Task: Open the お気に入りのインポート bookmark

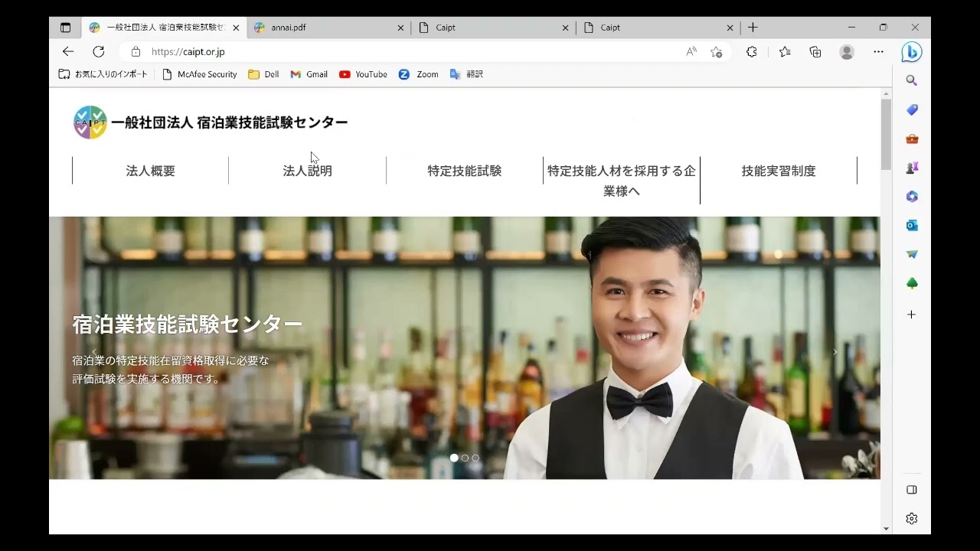Action: click(x=103, y=74)
